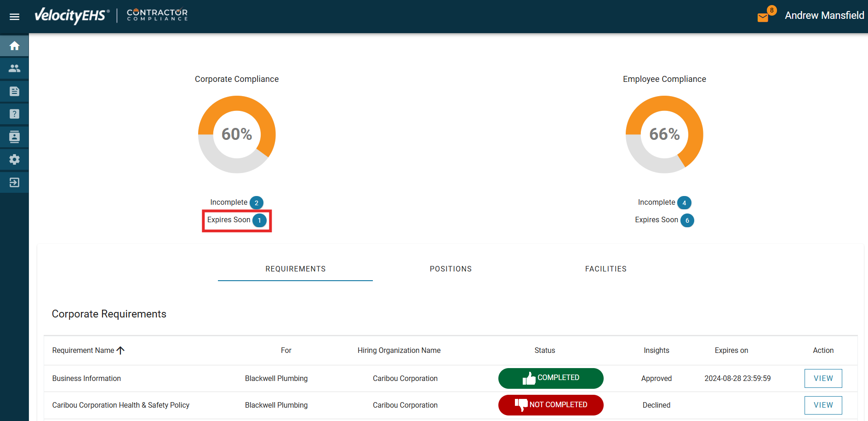Click Employee Compliance Expires Soon badge

point(687,220)
